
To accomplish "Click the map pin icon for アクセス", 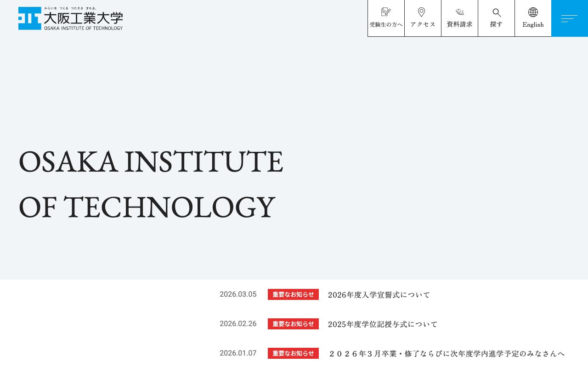I will pos(421,11).
